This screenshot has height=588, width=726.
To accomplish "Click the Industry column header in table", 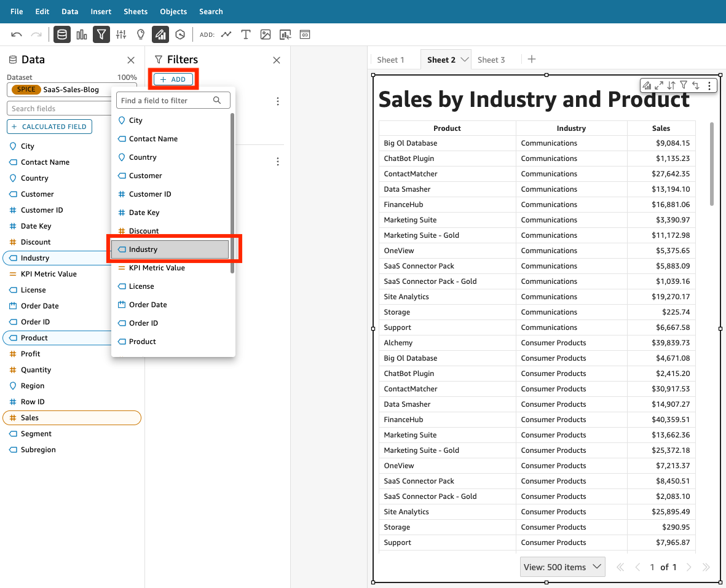I will [x=571, y=128].
